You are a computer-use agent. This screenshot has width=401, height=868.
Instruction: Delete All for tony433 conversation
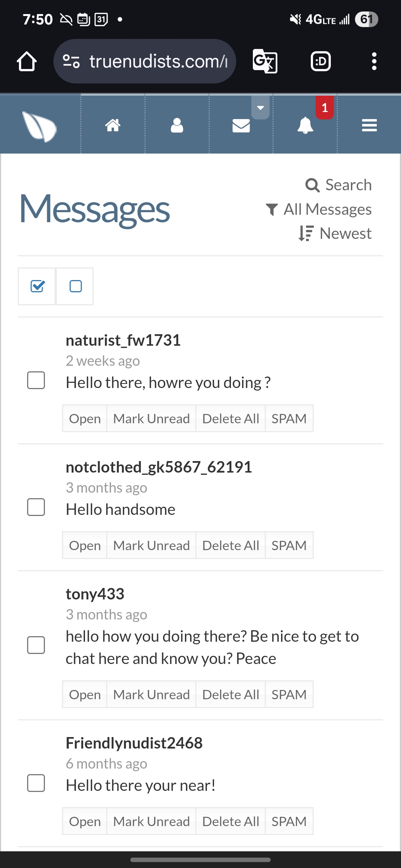click(231, 694)
